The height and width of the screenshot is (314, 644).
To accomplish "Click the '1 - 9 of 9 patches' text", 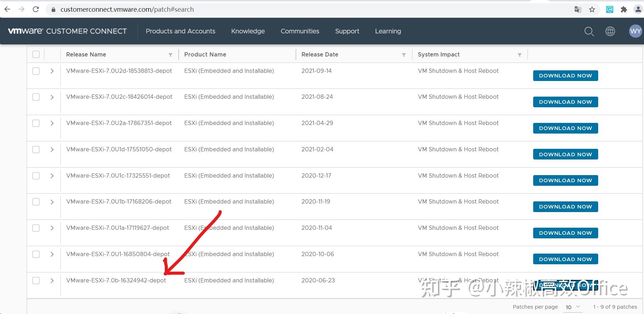I will coord(615,307).
